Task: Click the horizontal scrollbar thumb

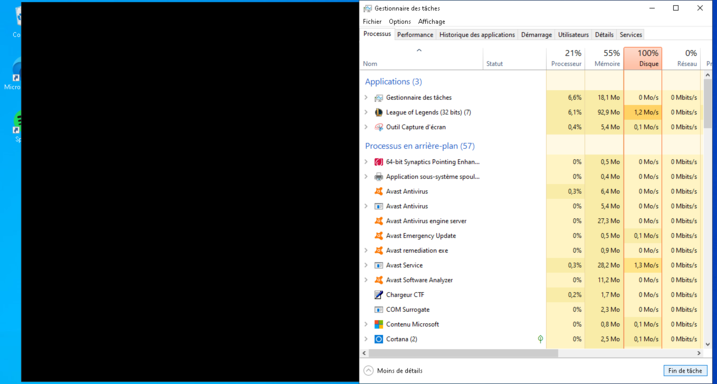Action: tap(463, 353)
